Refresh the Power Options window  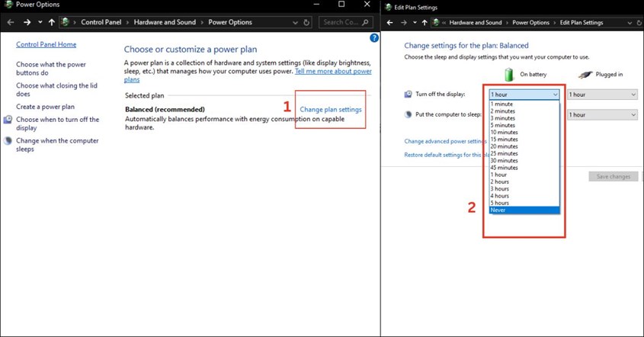[x=306, y=23]
